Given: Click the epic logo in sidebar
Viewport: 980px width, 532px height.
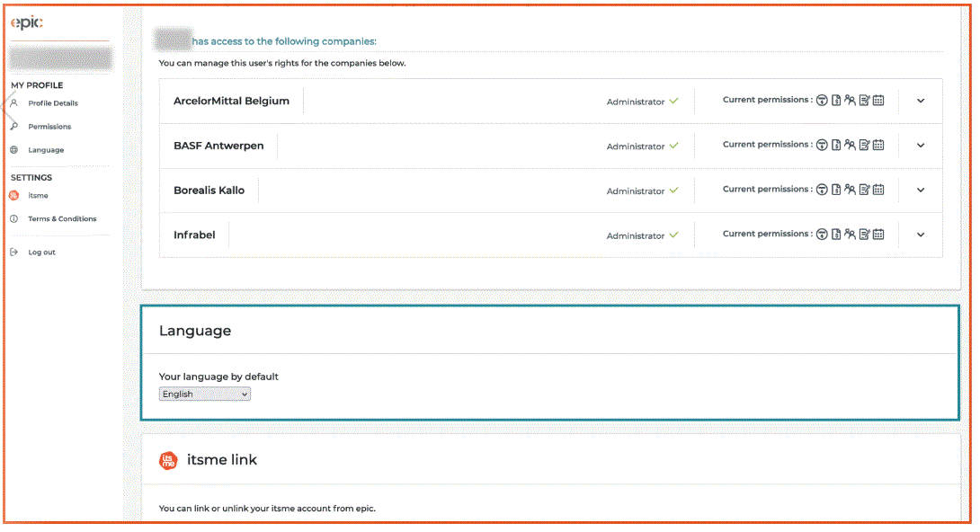Looking at the screenshot, I should click(x=26, y=23).
